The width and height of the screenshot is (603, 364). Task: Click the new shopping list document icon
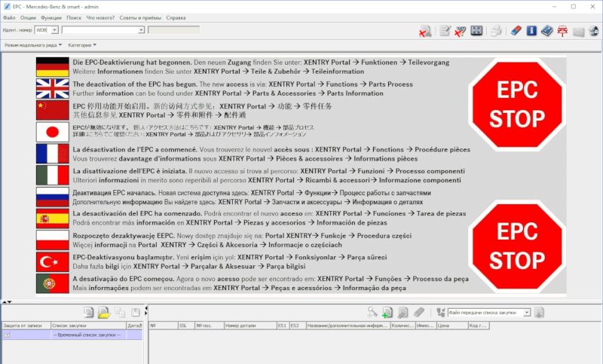tap(89, 313)
